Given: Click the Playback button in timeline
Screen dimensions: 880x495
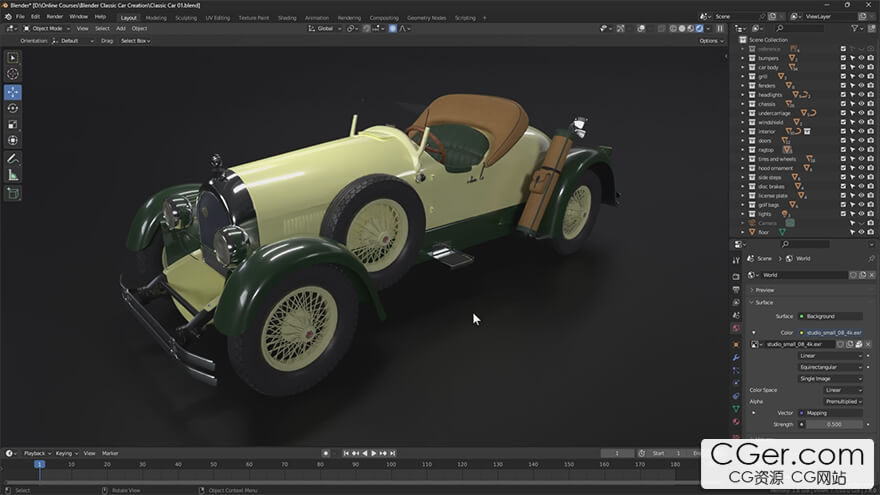Looking at the screenshot, I should (36, 453).
